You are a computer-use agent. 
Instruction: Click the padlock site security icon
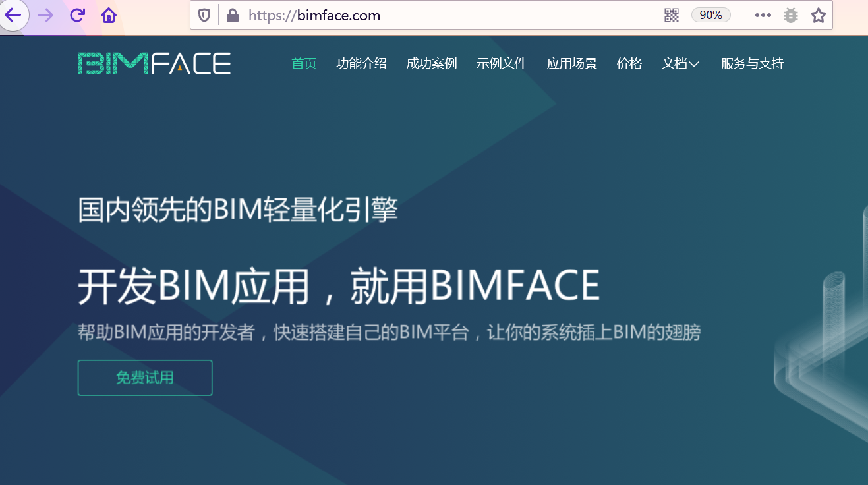(x=233, y=15)
